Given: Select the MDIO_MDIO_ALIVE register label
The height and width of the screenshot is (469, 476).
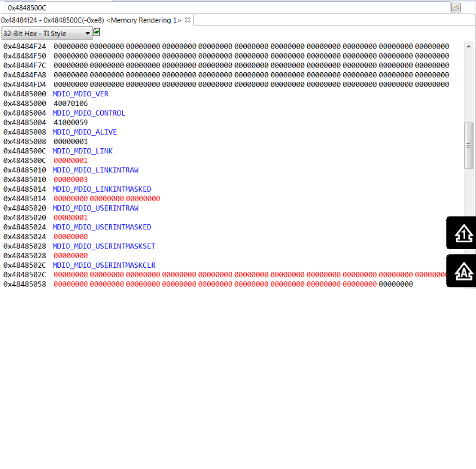Looking at the screenshot, I should 84,132.
